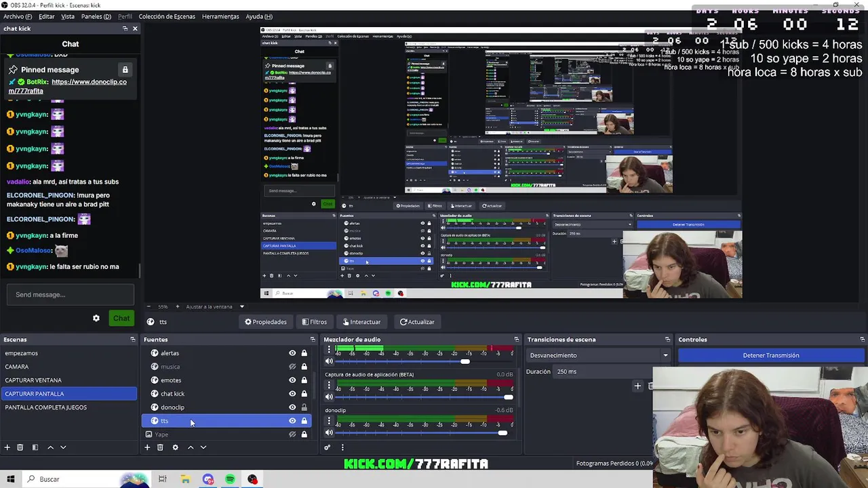Float the Fuentes dock panel
The image size is (868, 488).
[x=313, y=340]
